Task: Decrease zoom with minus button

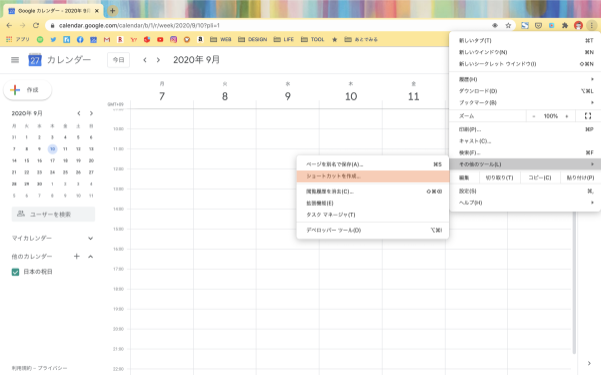Action: [x=534, y=116]
